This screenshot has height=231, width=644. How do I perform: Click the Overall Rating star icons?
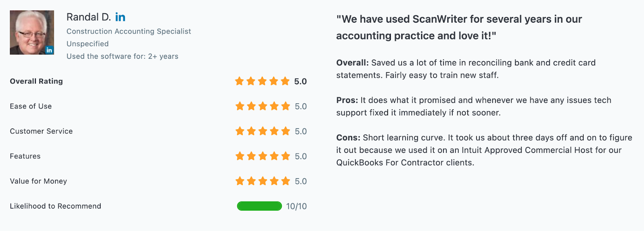click(x=262, y=81)
